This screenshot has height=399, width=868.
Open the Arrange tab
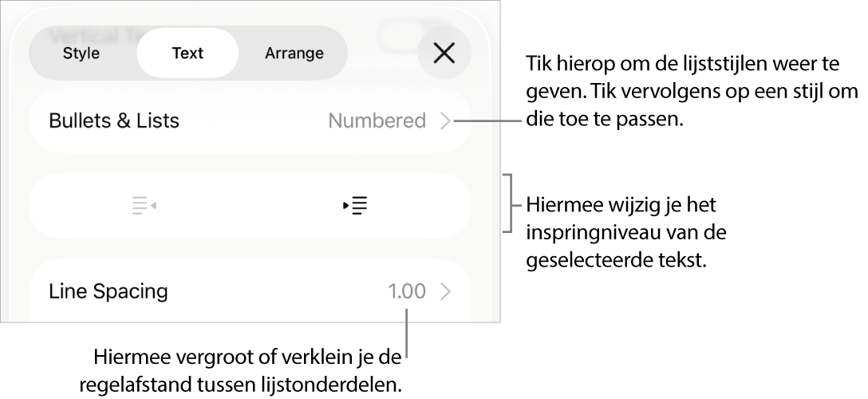294,53
